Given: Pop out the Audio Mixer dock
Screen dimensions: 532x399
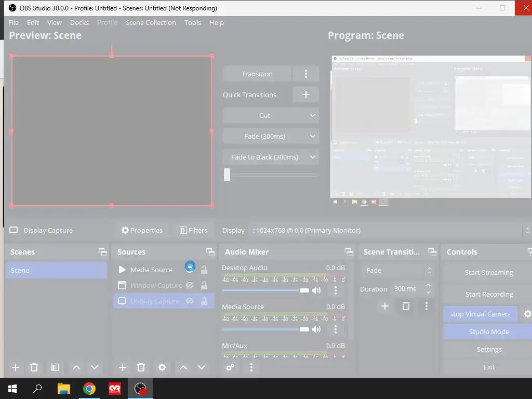Looking at the screenshot, I should tap(349, 252).
